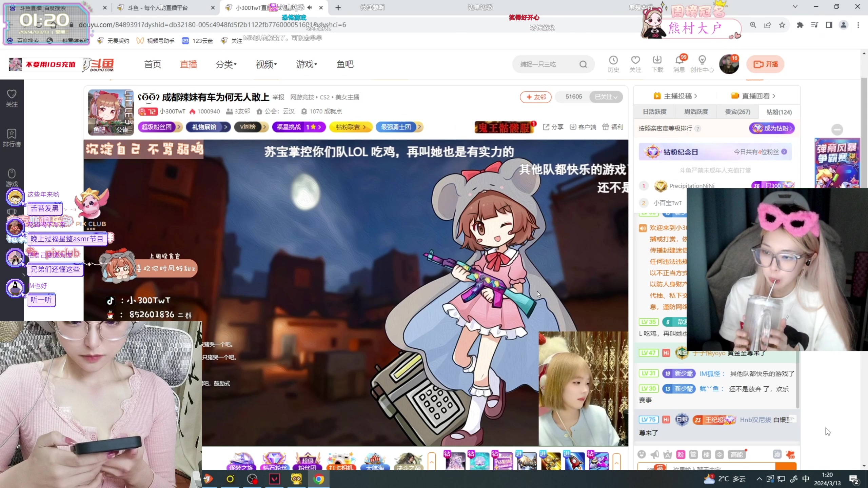Image resolution: width=868 pixels, height=488 pixels.
Task: Open the 直播回看 link
Action: click(x=753, y=96)
